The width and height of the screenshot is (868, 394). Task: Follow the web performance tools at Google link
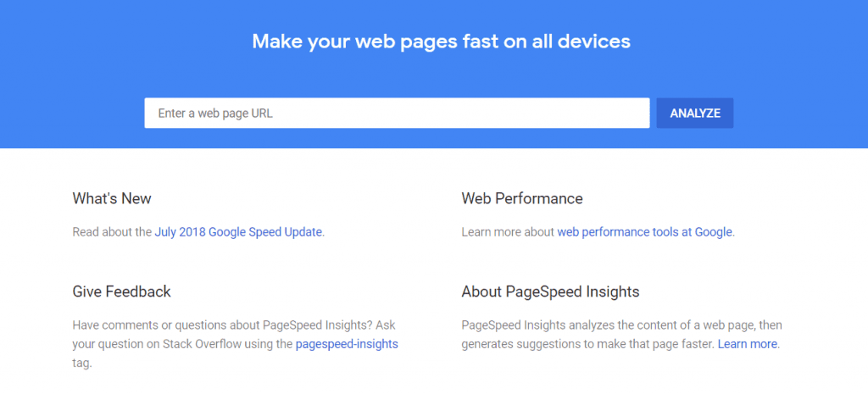644,231
